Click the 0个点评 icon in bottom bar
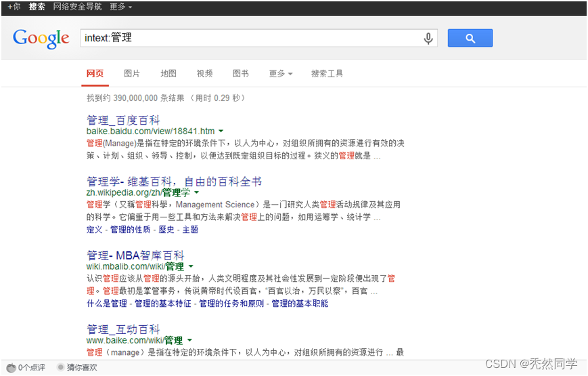Image resolution: width=588 pixels, height=376 pixels. click(12, 367)
